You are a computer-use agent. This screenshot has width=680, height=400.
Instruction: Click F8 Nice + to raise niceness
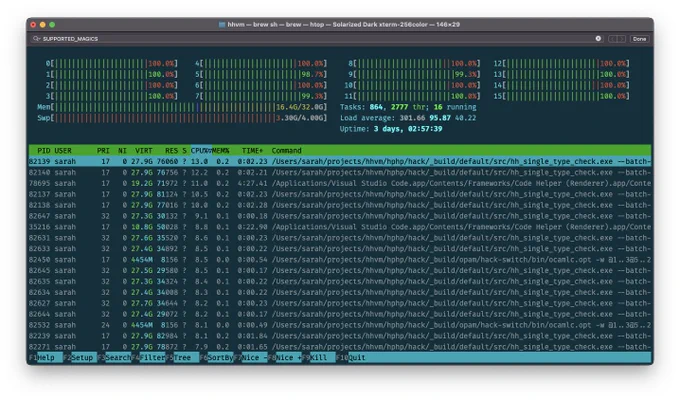pyautogui.click(x=285, y=357)
